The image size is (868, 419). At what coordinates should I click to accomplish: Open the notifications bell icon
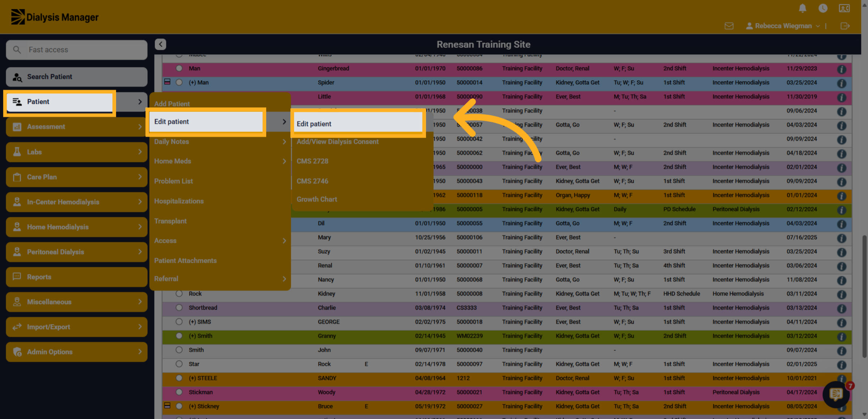click(802, 8)
